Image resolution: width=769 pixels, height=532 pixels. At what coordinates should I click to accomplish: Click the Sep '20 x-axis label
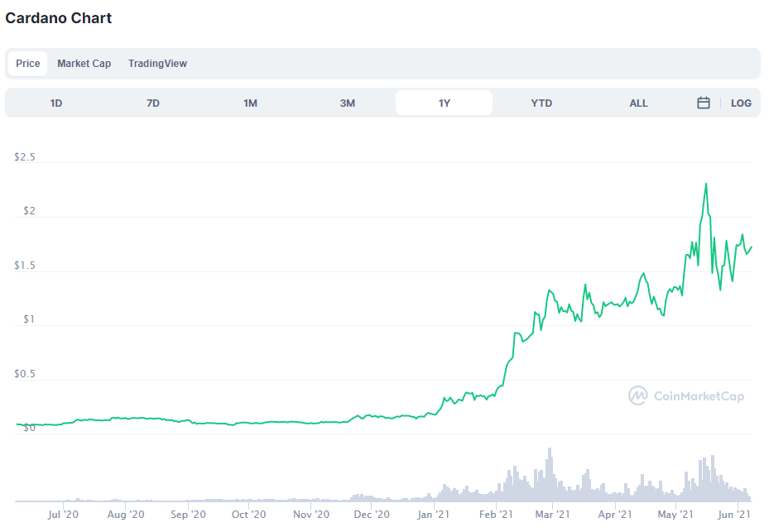tap(189, 515)
